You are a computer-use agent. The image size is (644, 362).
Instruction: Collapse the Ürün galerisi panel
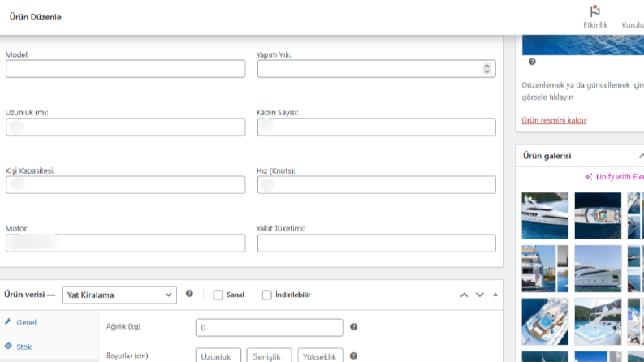(641, 156)
